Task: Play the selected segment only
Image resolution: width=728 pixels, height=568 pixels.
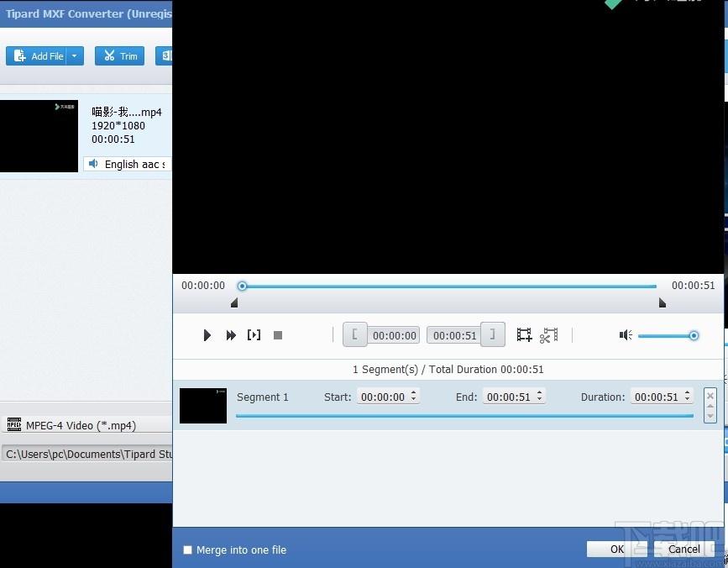Action: tap(254, 335)
